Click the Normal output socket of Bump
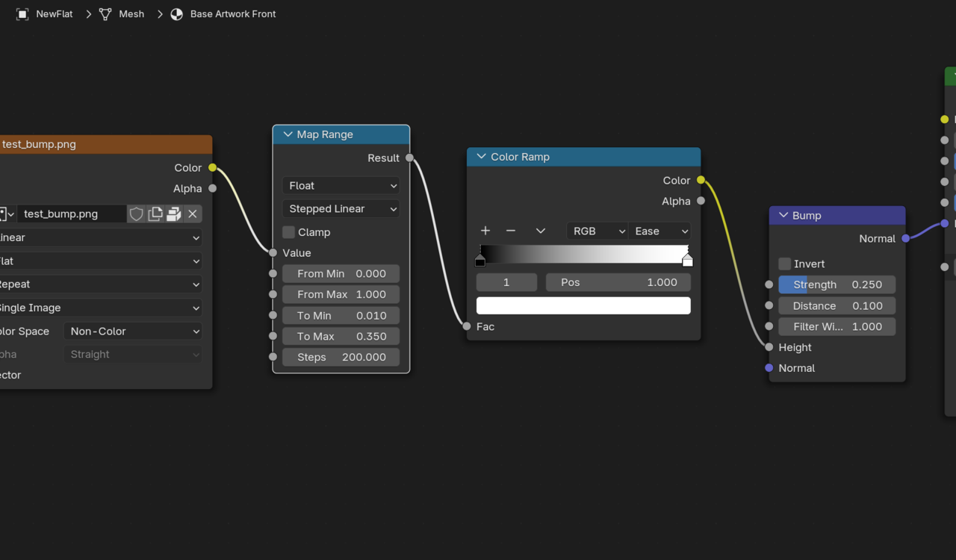The width and height of the screenshot is (956, 560). coord(906,239)
